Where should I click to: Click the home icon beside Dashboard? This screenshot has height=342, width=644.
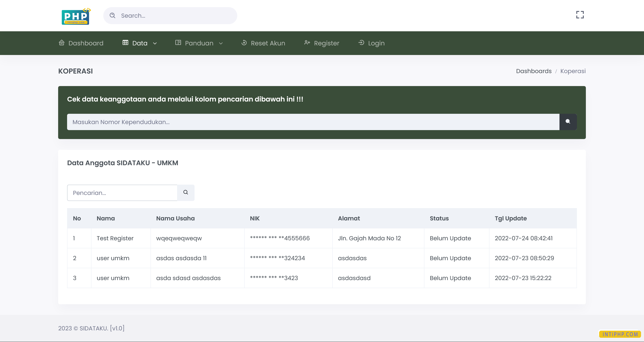pyautogui.click(x=61, y=43)
